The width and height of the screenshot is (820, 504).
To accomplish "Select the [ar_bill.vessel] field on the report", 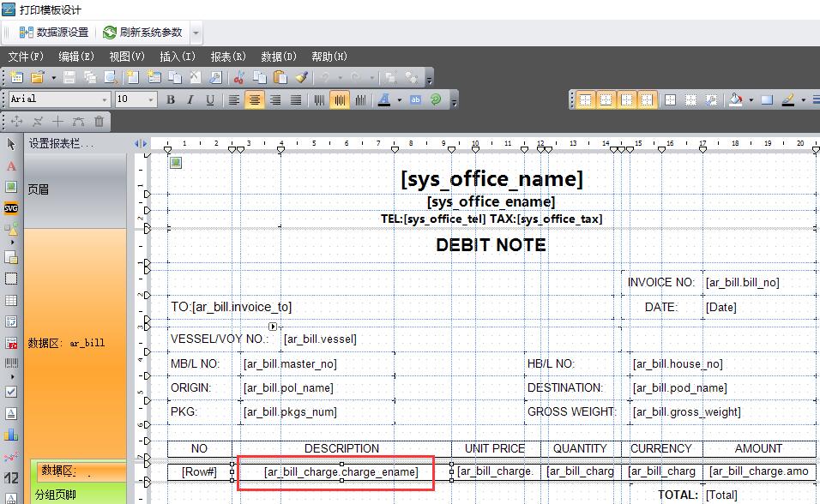I will [320, 339].
